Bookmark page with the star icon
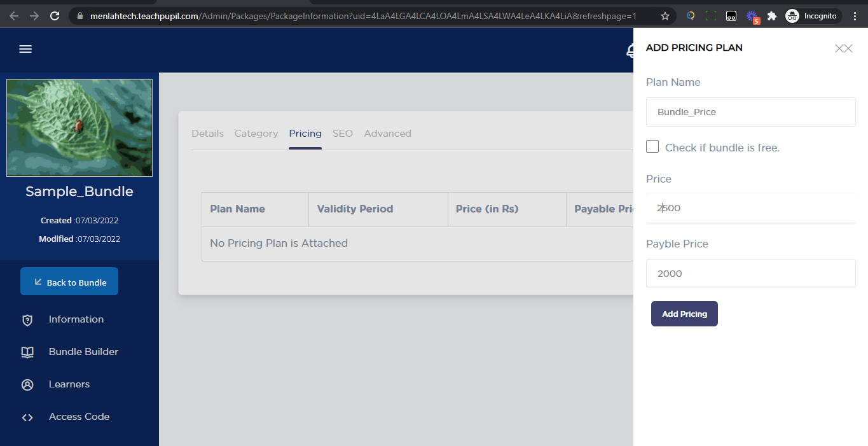 pos(665,16)
